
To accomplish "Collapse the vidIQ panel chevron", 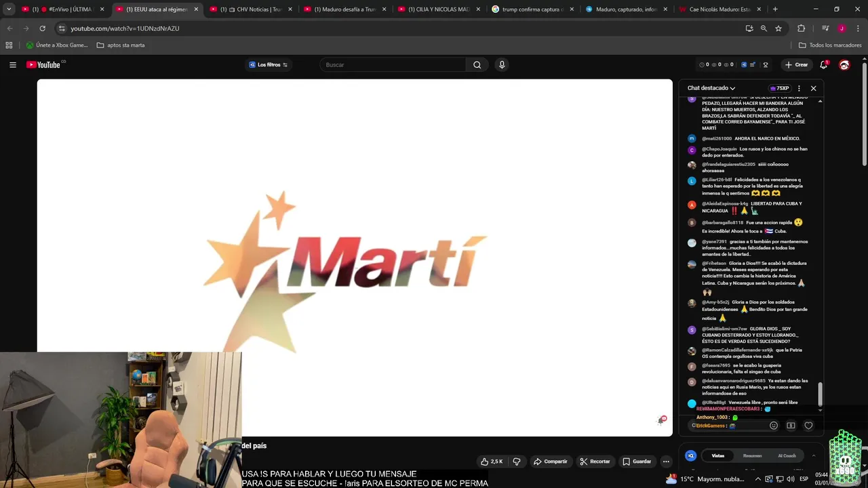I will coord(814,455).
